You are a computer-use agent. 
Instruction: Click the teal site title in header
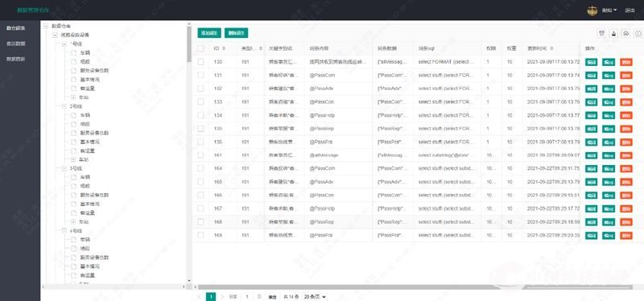tap(33, 10)
